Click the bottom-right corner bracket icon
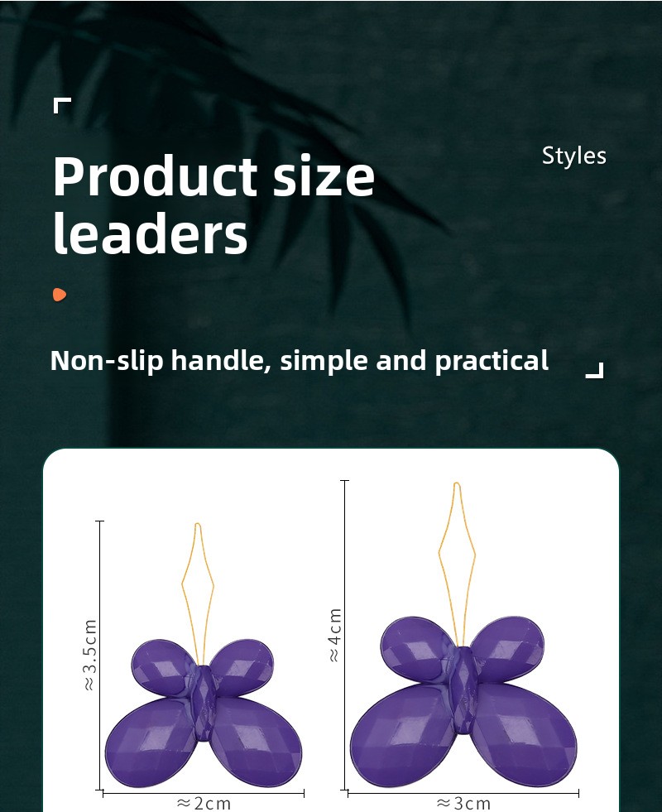The image size is (662, 812). (x=595, y=370)
